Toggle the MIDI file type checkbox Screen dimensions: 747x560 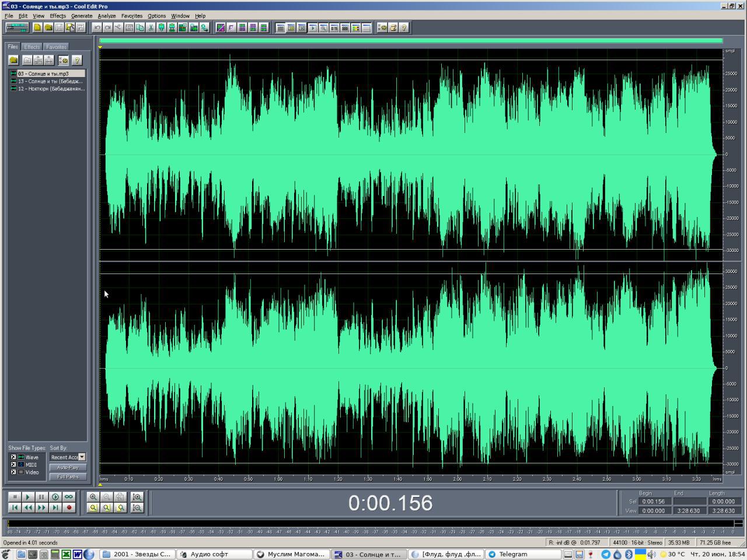click(x=13, y=465)
